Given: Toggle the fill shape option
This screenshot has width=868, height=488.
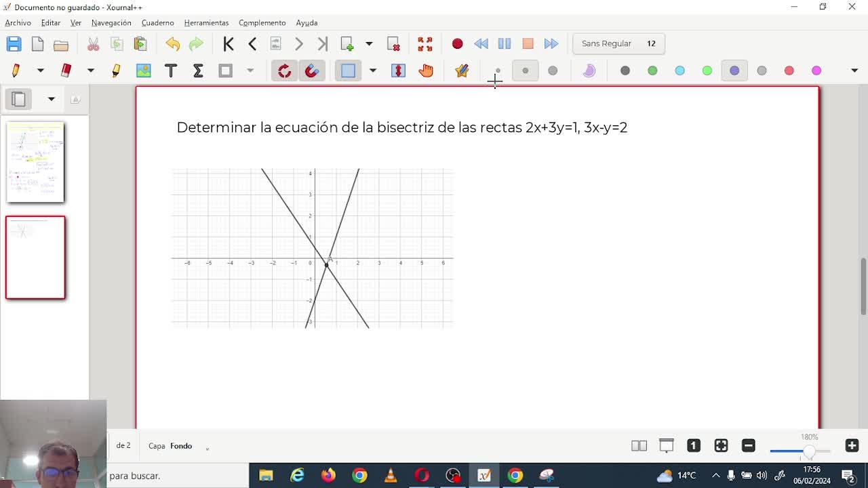Looking at the screenshot, I should pyautogui.click(x=589, y=70).
